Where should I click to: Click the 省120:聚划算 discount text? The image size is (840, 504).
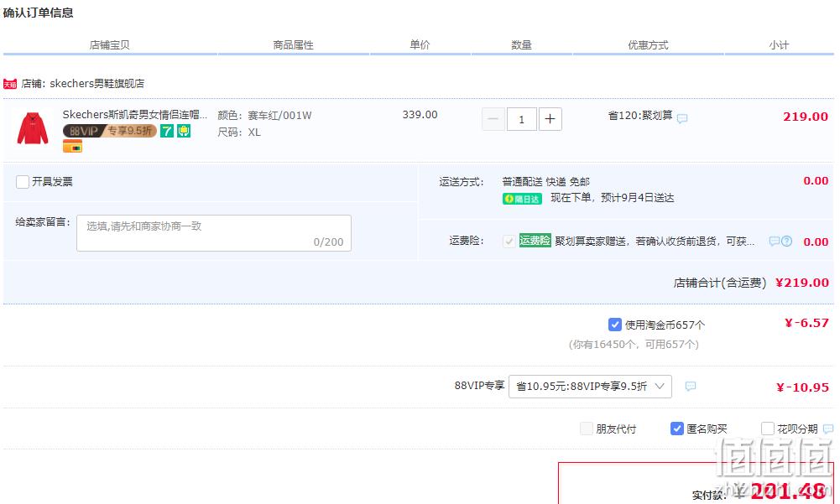(x=640, y=116)
